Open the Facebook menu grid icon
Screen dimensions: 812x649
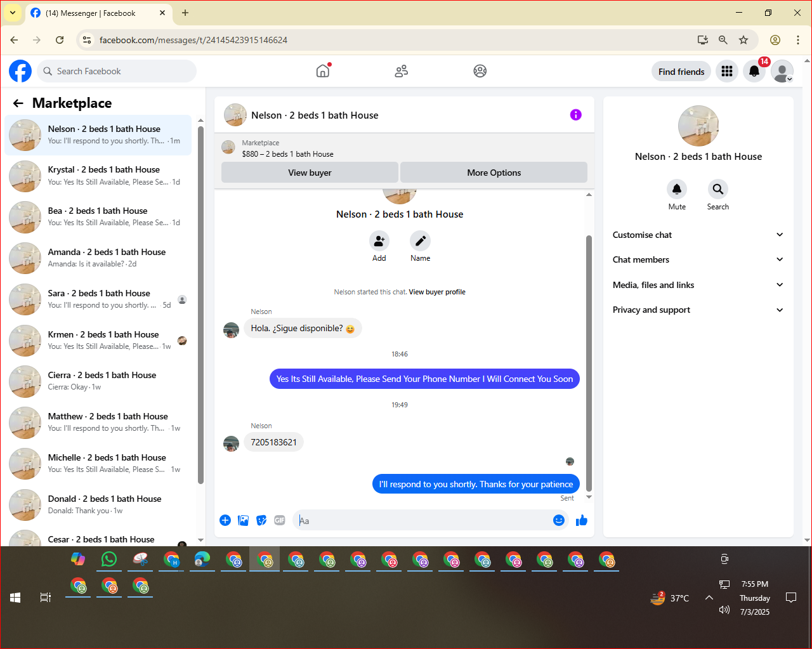727,71
